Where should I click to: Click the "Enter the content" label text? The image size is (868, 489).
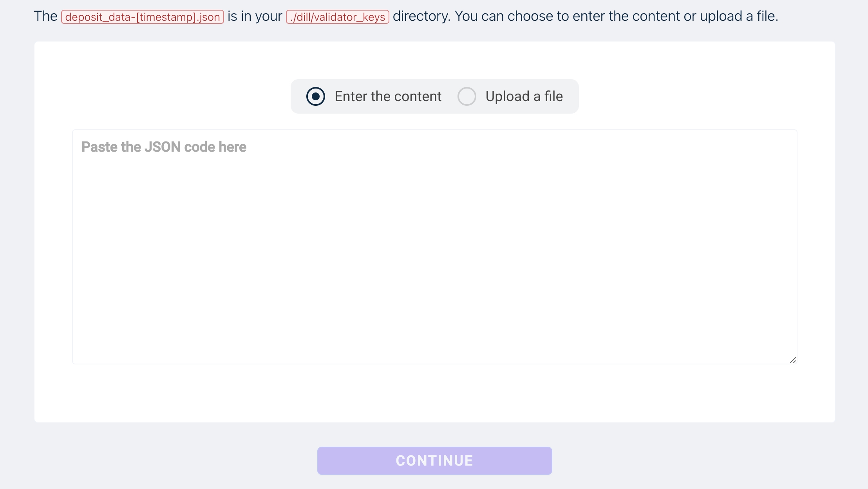(x=388, y=96)
